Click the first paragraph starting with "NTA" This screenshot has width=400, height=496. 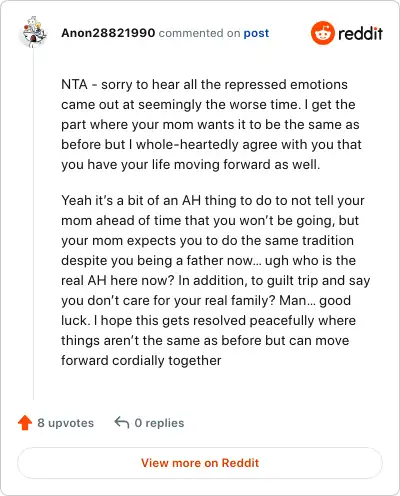pyautogui.click(x=211, y=124)
